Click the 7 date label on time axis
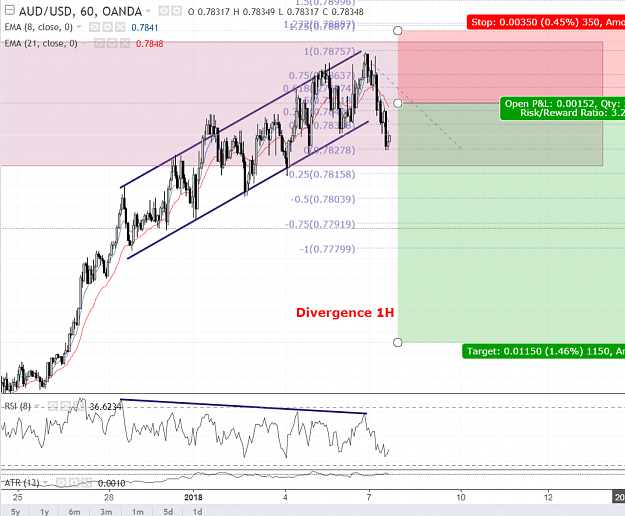The width and height of the screenshot is (625, 516). [369, 497]
